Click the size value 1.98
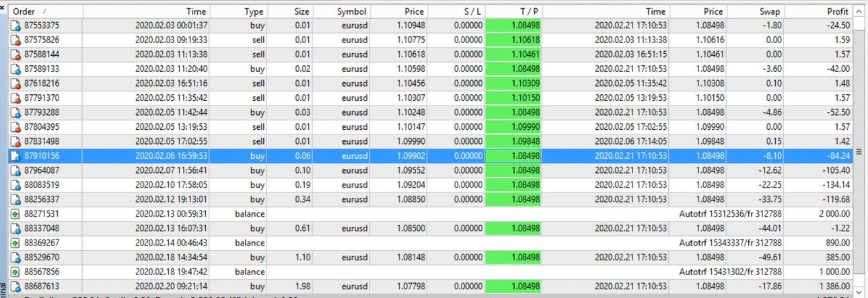The image size is (868, 298). point(302,286)
